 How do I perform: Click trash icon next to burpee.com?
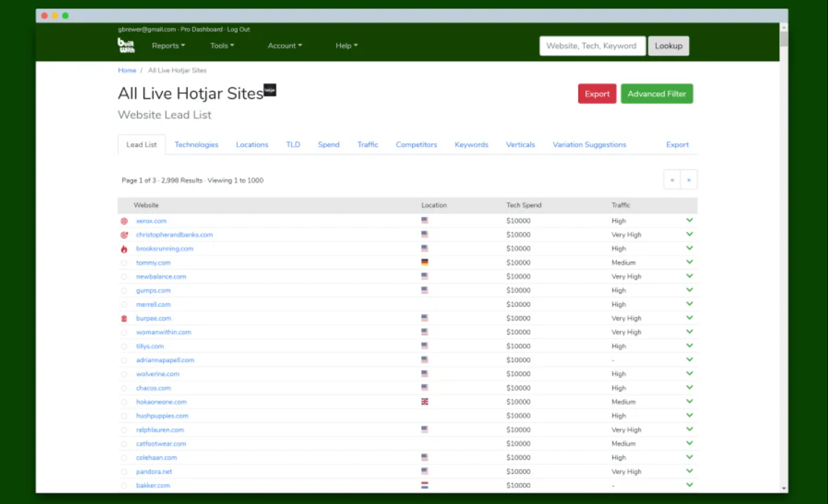[124, 318]
